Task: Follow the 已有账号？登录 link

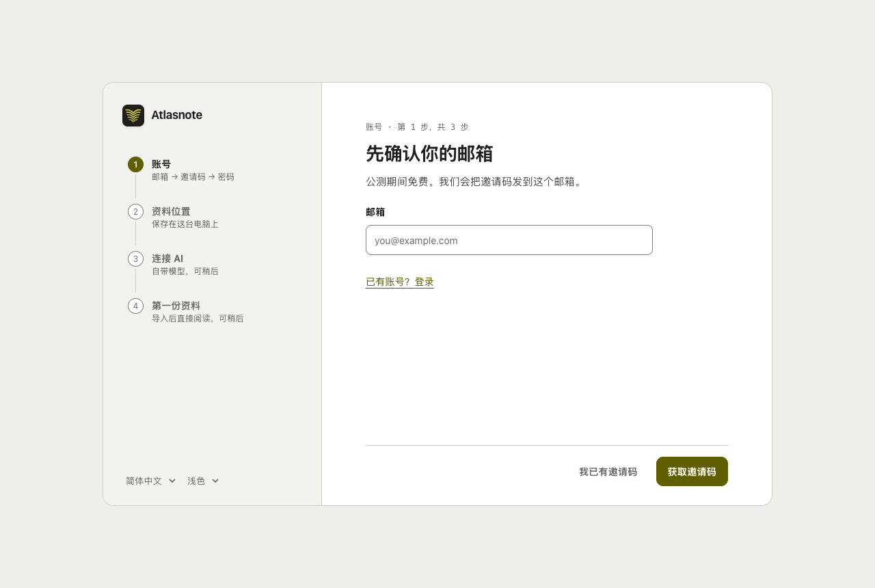Action: tap(400, 282)
